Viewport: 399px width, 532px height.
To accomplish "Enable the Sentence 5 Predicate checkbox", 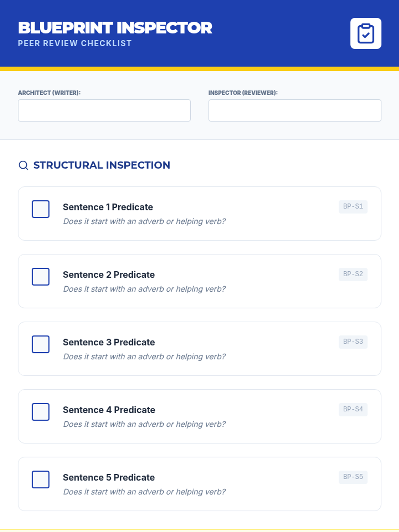I will [x=41, y=479].
